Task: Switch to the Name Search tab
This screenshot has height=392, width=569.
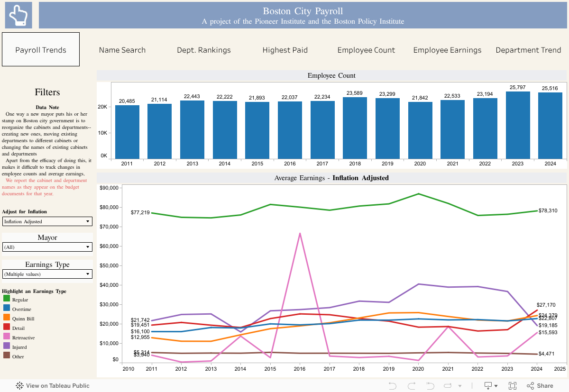Action: point(122,50)
